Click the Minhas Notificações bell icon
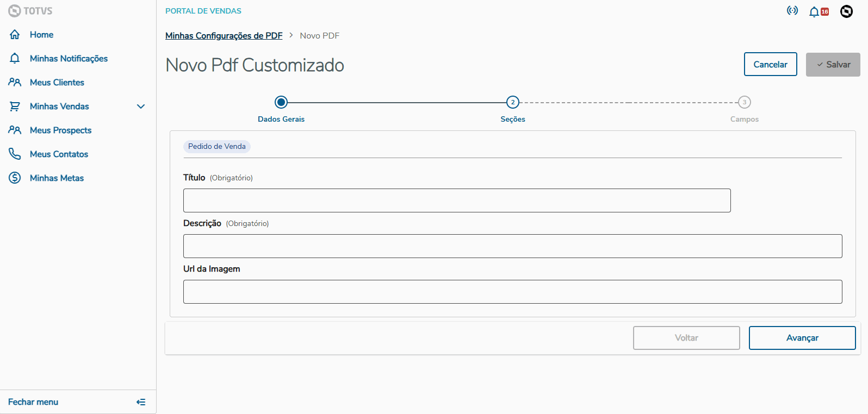Image resolution: width=868 pixels, height=414 pixels. pyautogui.click(x=15, y=59)
